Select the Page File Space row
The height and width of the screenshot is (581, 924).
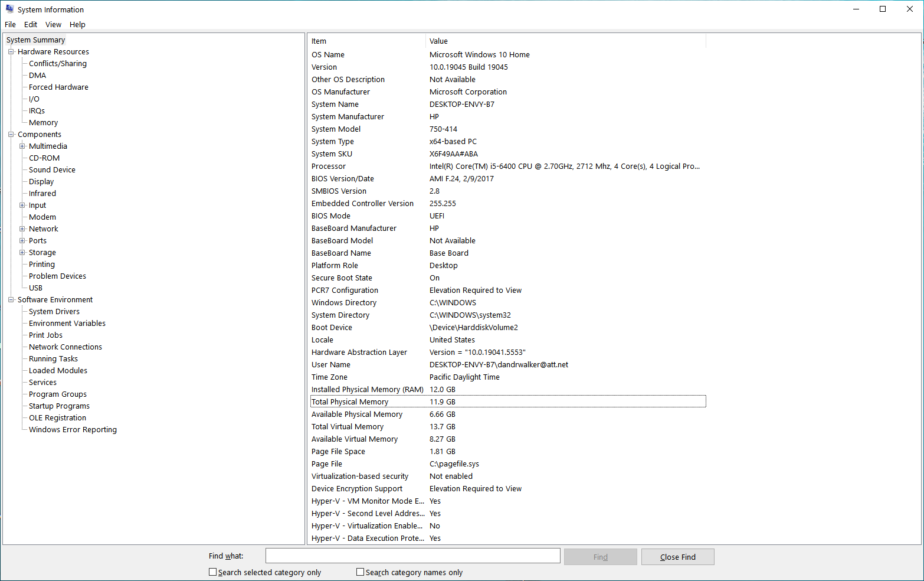(508, 452)
